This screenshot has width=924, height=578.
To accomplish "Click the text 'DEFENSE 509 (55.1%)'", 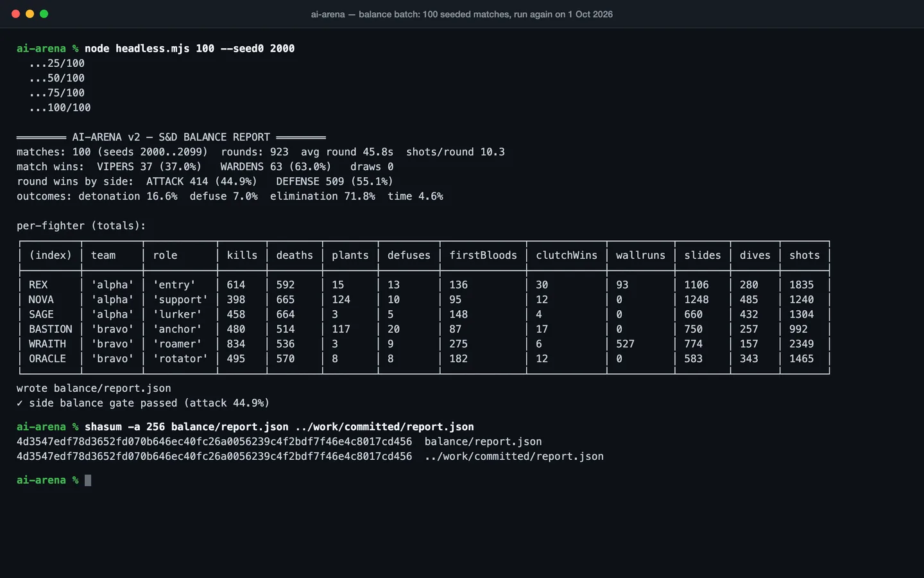I will (334, 181).
